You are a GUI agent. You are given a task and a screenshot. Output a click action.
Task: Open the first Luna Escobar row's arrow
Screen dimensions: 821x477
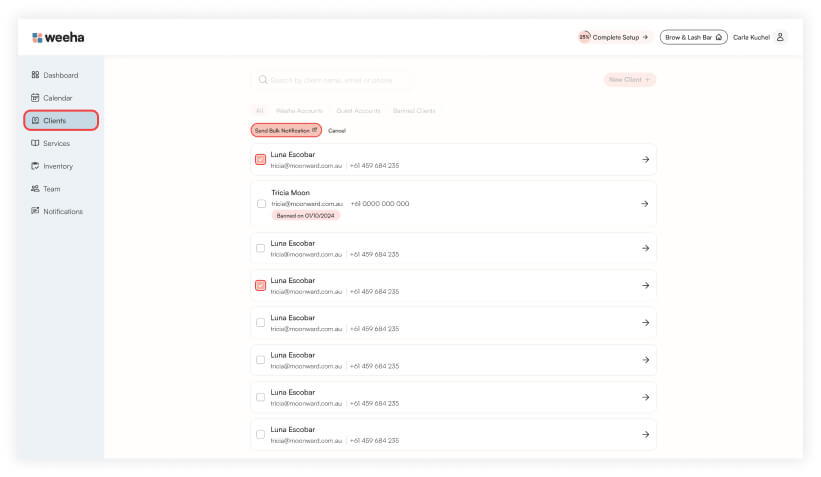point(646,159)
